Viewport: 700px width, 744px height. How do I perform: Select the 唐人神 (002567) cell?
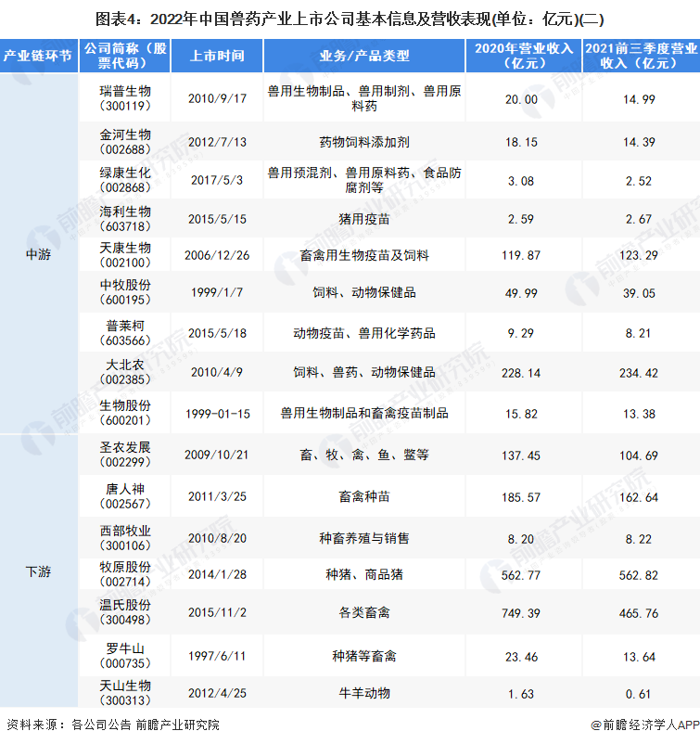[125, 496]
